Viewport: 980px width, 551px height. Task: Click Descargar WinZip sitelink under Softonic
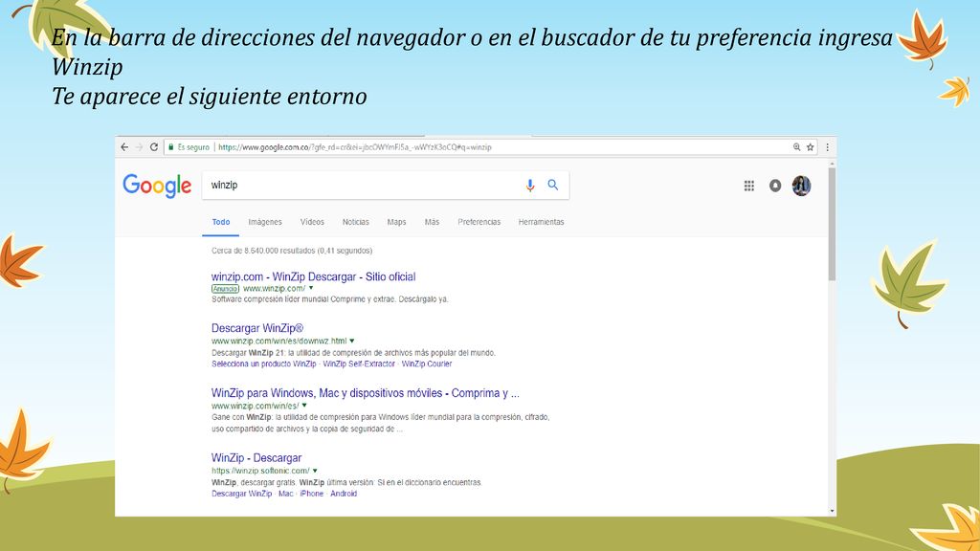click(x=242, y=494)
